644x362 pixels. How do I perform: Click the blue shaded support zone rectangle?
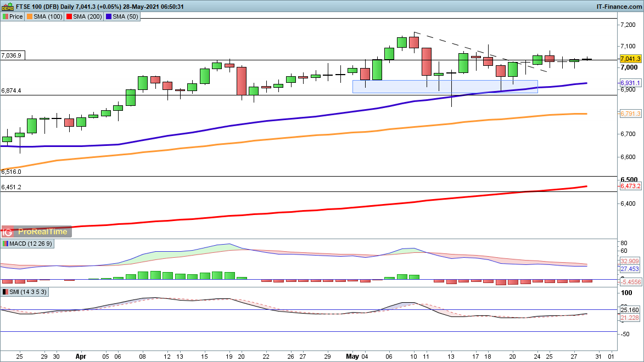point(445,86)
